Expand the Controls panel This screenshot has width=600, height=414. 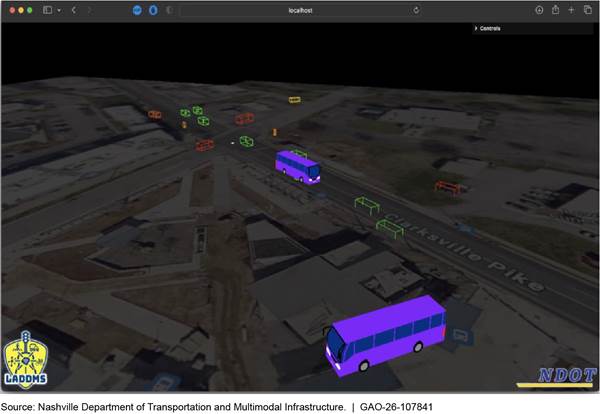pos(490,28)
